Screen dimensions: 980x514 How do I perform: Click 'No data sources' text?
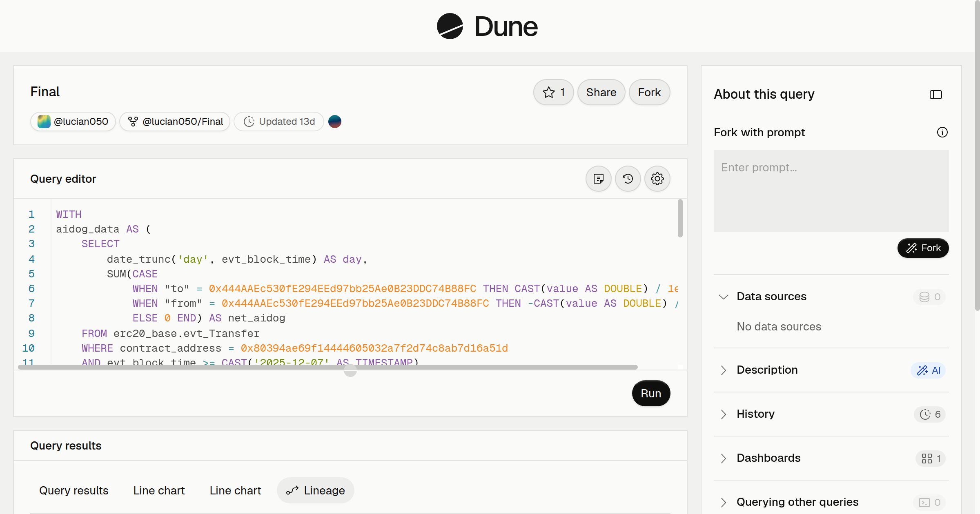pos(779,326)
